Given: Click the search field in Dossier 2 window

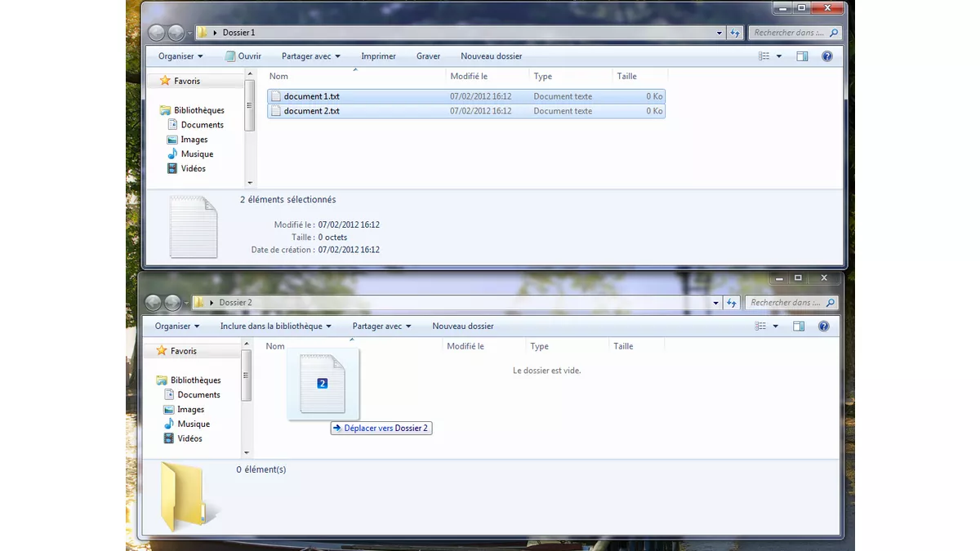Looking at the screenshot, I should click(x=786, y=303).
